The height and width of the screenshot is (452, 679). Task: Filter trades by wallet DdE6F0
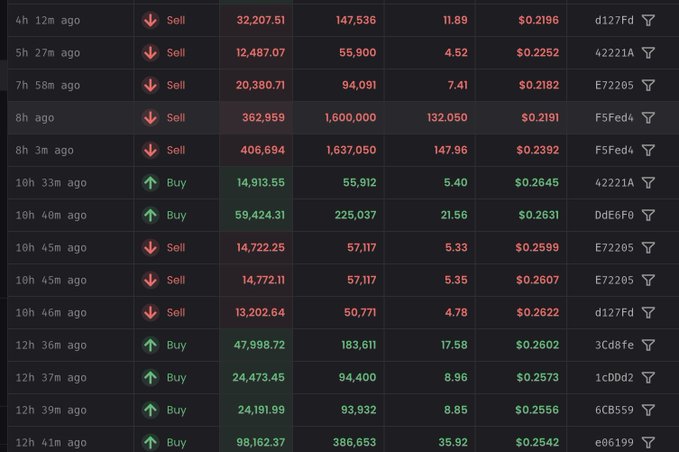pos(648,215)
